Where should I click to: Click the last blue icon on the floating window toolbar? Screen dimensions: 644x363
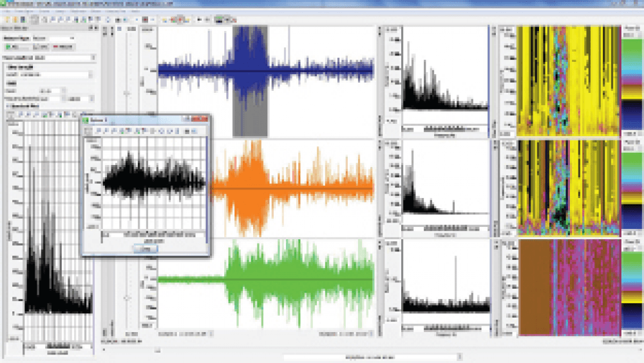pos(194,131)
